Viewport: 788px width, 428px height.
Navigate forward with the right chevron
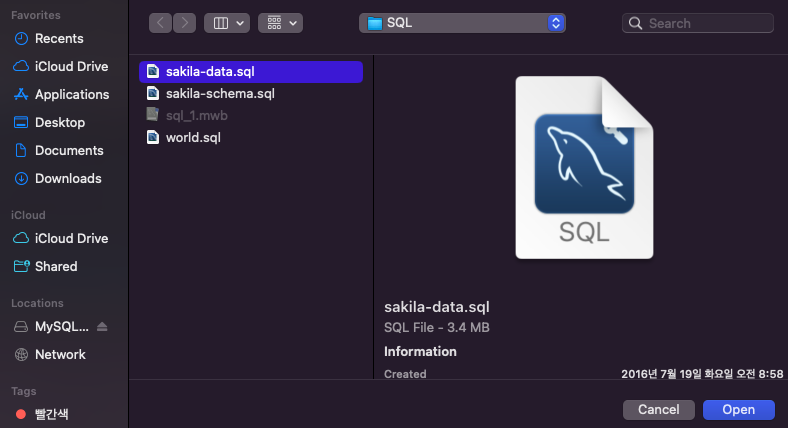[x=184, y=23]
